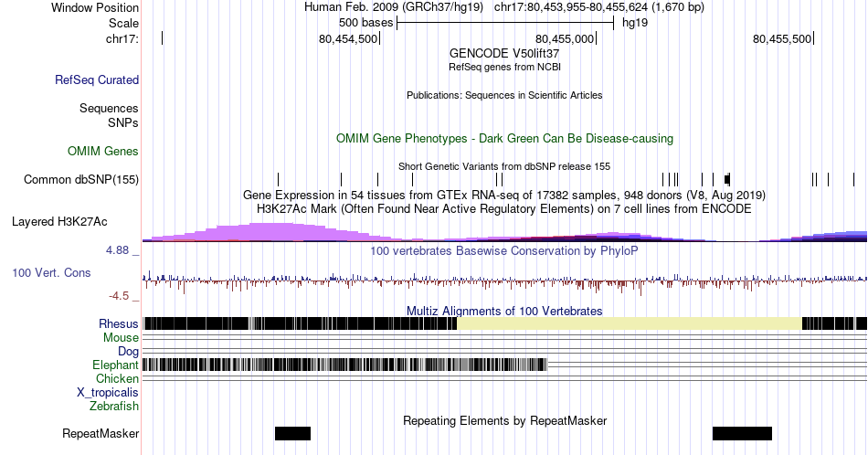Click the thick black dbSNP variant block
The image size is (868, 455).
tap(727, 179)
